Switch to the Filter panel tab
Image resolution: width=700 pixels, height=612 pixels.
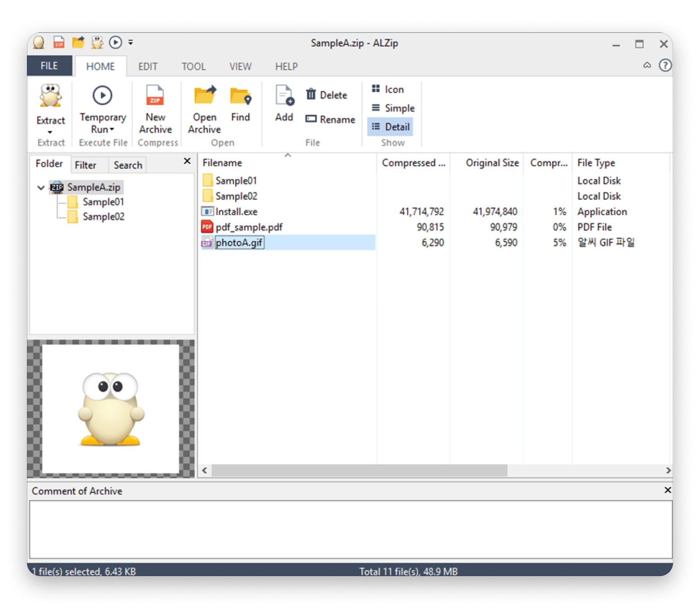pos(85,165)
